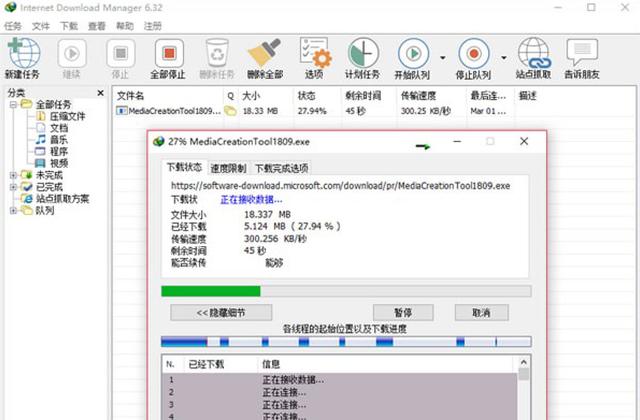Click 18.33 MB size cell

tap(260, 111)
